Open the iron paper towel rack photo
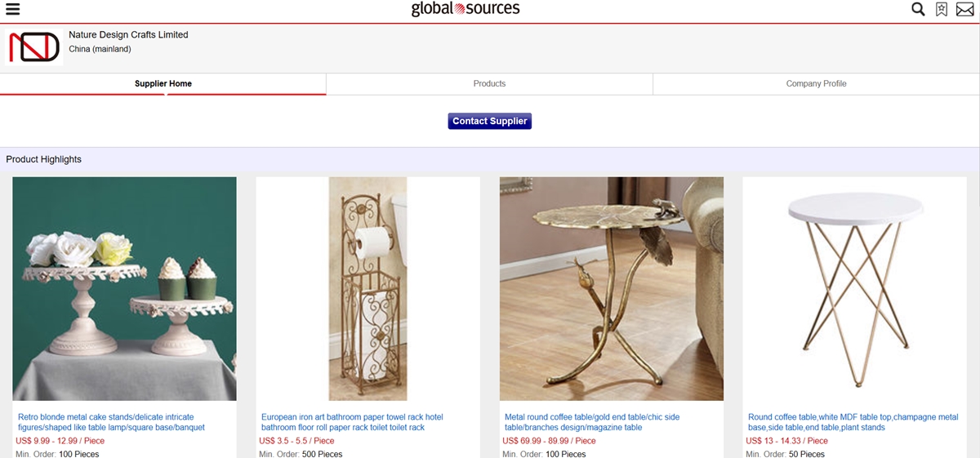The height and width of the screenshot is (458, 980). pyautogui.click(x=367, y=289)
